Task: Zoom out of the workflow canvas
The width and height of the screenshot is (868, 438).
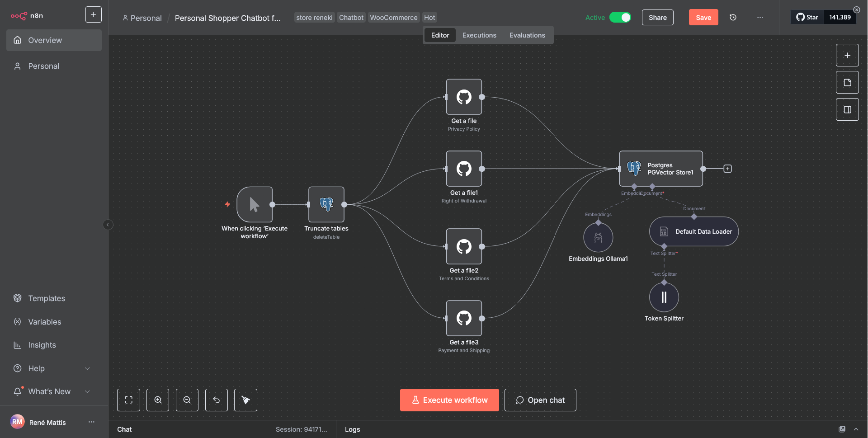Action: [187, 400]
